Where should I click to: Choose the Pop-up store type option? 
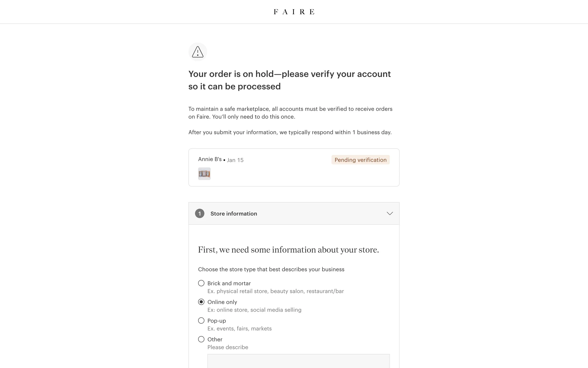201,321
